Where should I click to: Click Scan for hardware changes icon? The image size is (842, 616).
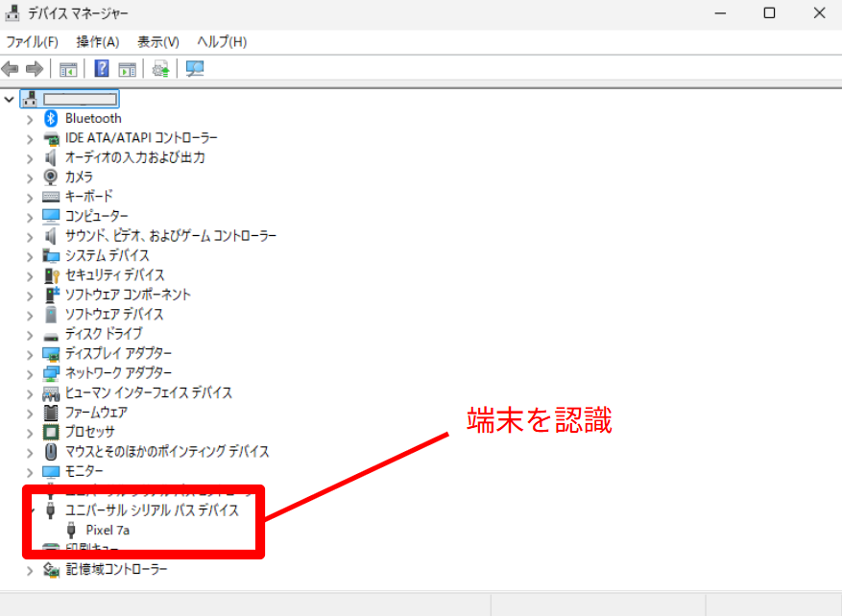(195, 69)
